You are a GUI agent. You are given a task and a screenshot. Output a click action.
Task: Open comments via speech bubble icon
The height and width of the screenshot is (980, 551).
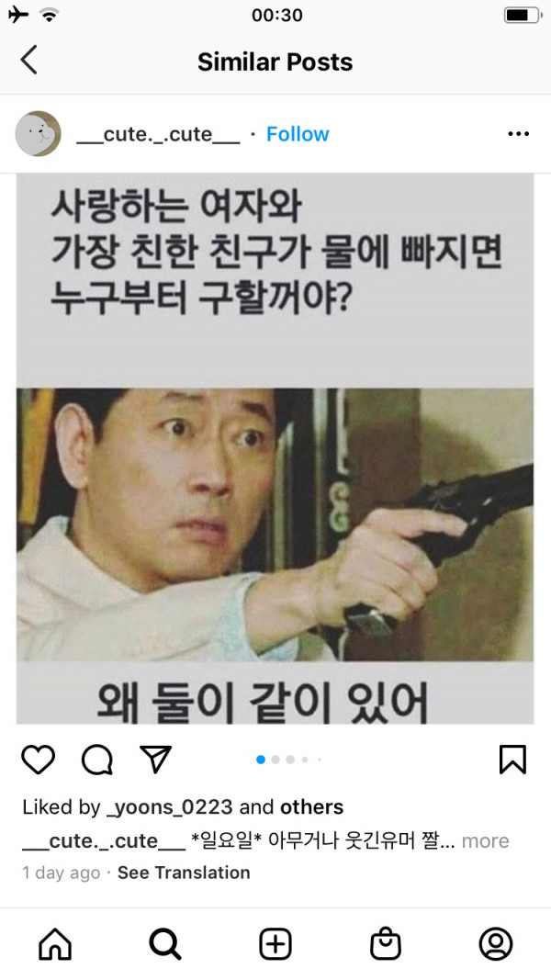pyautogui.click(x=97, y=760)
